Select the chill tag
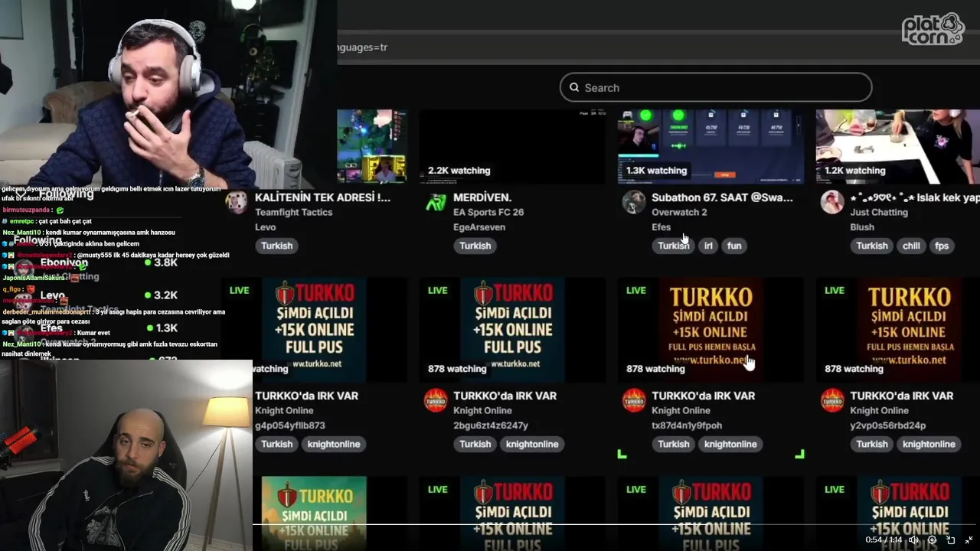The image size is (980, 551). (x=911, y=246)
